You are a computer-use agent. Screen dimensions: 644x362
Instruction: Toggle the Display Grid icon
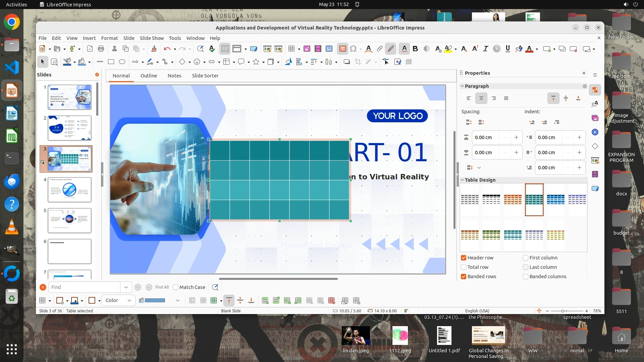(x=225, y=49)
